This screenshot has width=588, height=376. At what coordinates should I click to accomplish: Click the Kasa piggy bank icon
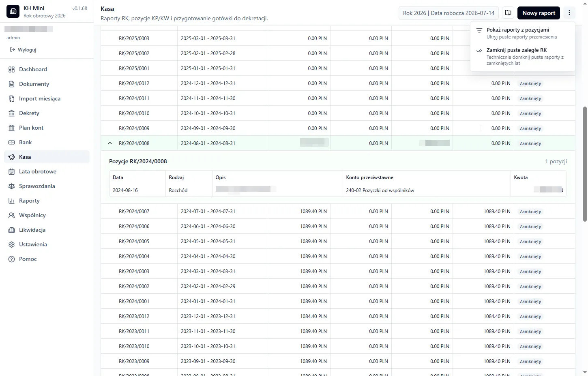click(x=12, y=157)
